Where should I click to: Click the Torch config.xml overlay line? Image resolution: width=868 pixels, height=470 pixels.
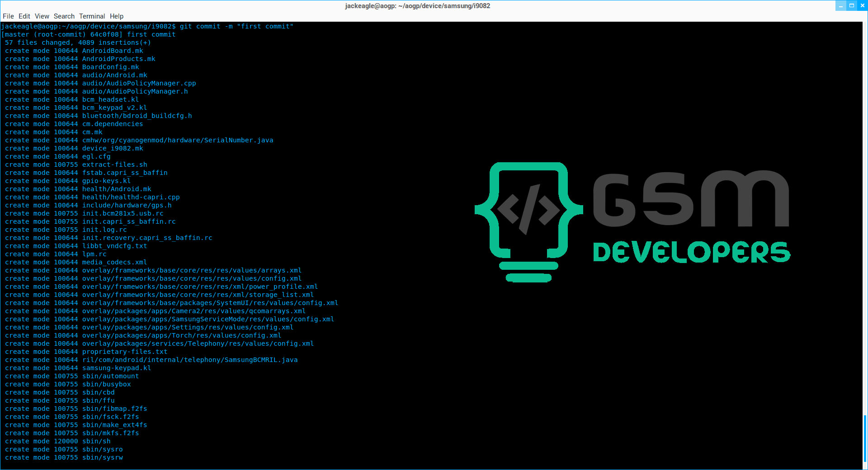coord(143,335)
